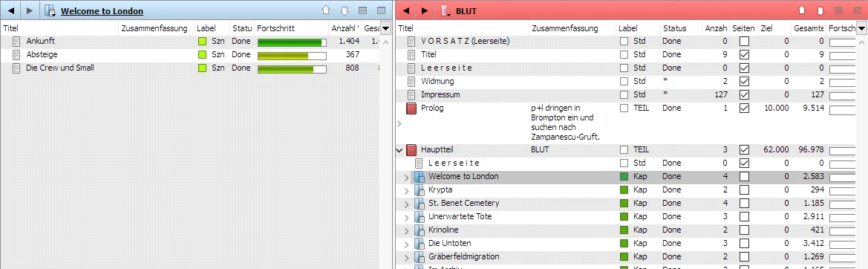Sort BLUT pane by Ziel column
The height and width of the screenshot is (269, 868).
tap(774, 28)
